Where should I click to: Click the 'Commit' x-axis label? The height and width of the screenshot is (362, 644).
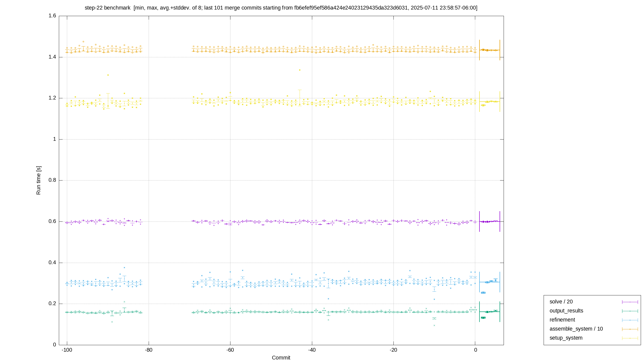[x=281, y=358]
